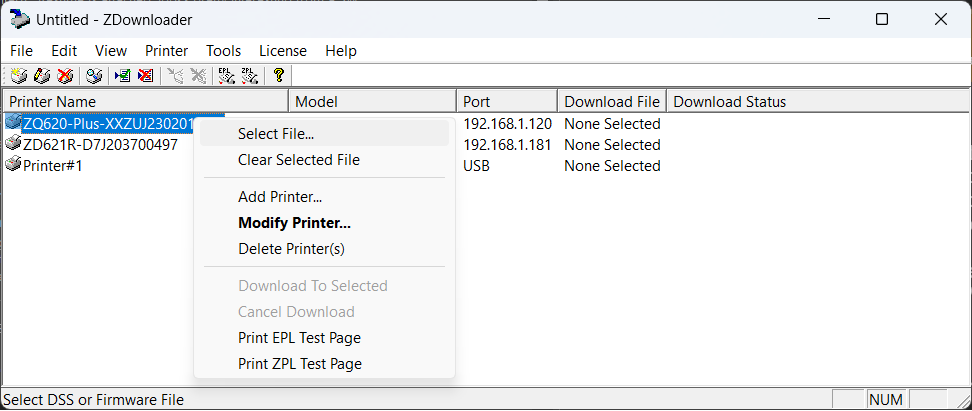Sort by Printer Name column header
The width and height of the screenshot is (972, 411).
pyautogui.click(x=146, y=102)
